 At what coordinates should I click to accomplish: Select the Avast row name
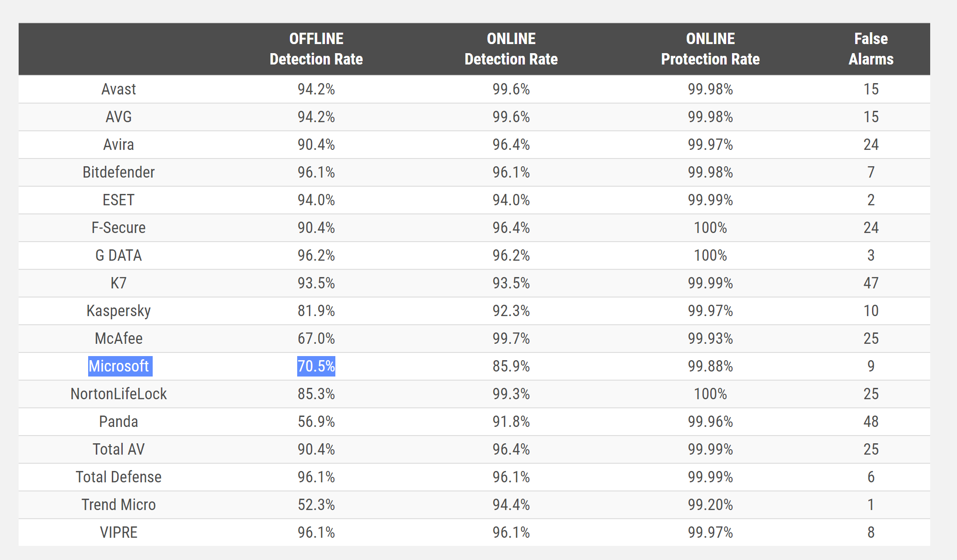(x=119, y=89)
